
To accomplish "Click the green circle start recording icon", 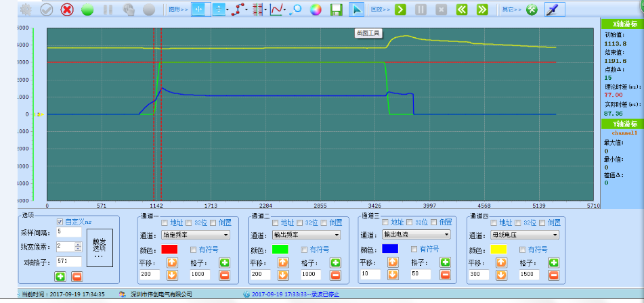I will [x=87, y=9].
